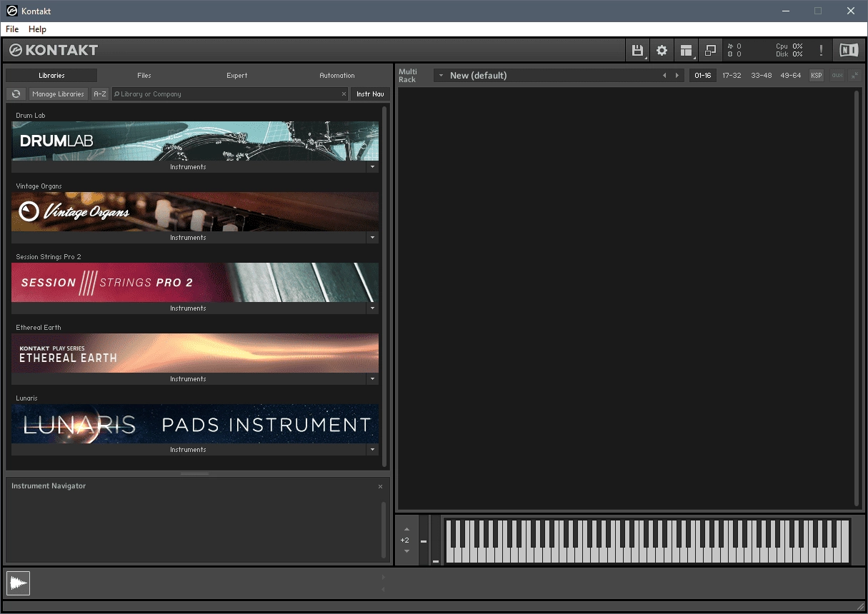
Task: Open Drum Lab Instruments bar
Action: pyautogui.click(x=189, y=167)
